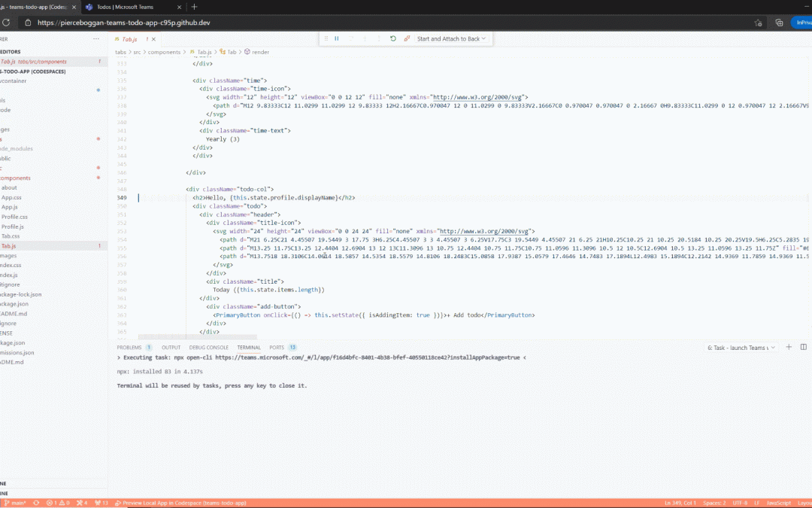Open the DEBUG CONSOLE tab
812x508 pixels.
pyautogui.click(x=208, y=348)
